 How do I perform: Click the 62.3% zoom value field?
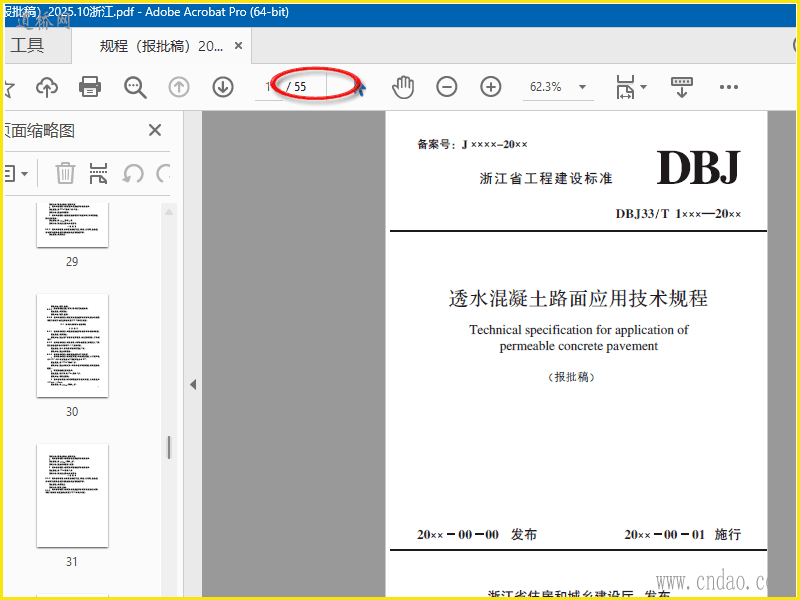[x=545, y=87]
